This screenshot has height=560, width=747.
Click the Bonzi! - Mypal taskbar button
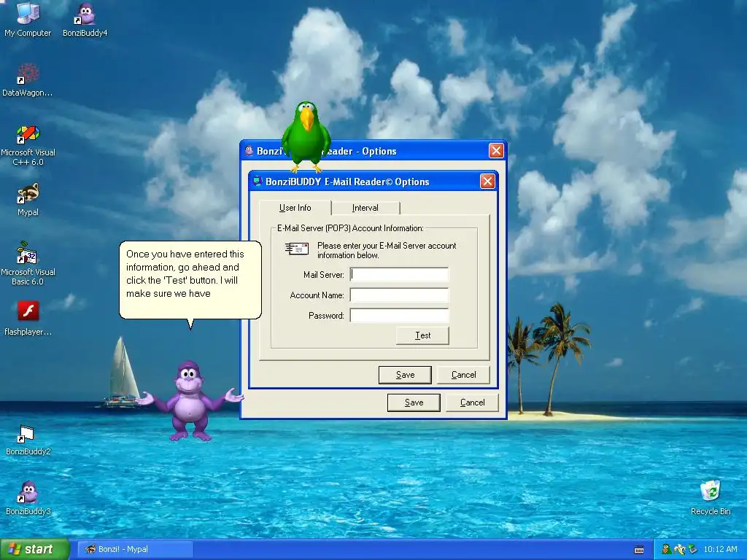135,549
